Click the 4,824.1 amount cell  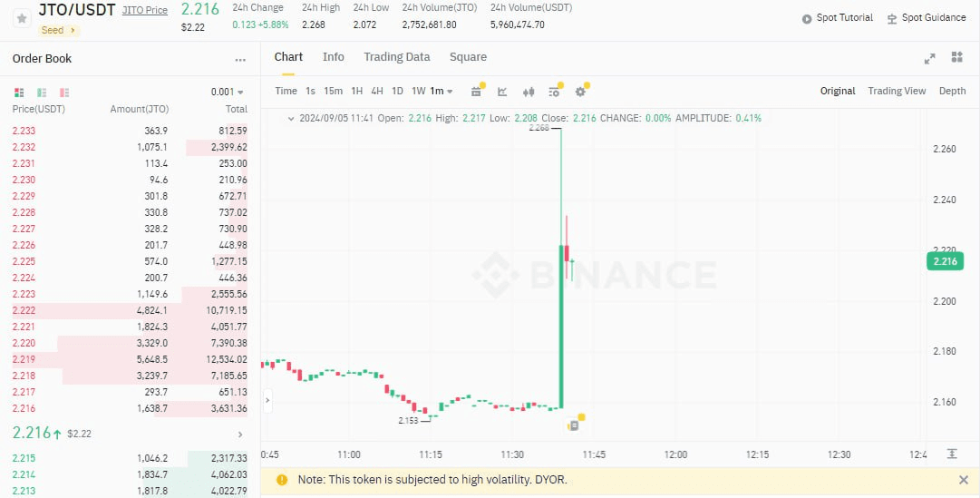coord(152,311)
